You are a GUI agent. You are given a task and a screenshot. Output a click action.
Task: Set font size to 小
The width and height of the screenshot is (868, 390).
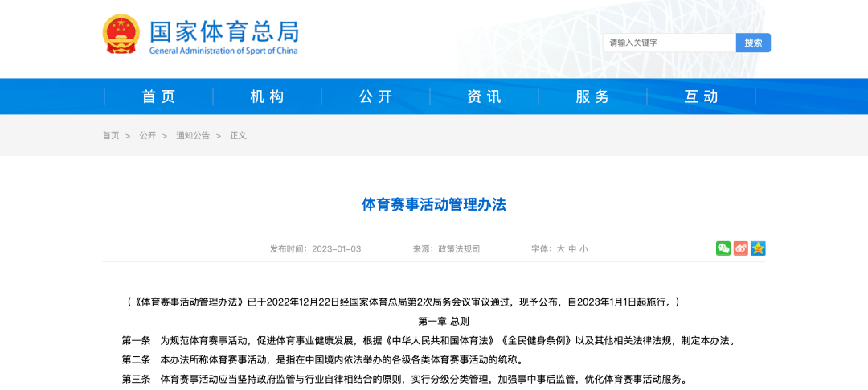[x=584, y=249]
